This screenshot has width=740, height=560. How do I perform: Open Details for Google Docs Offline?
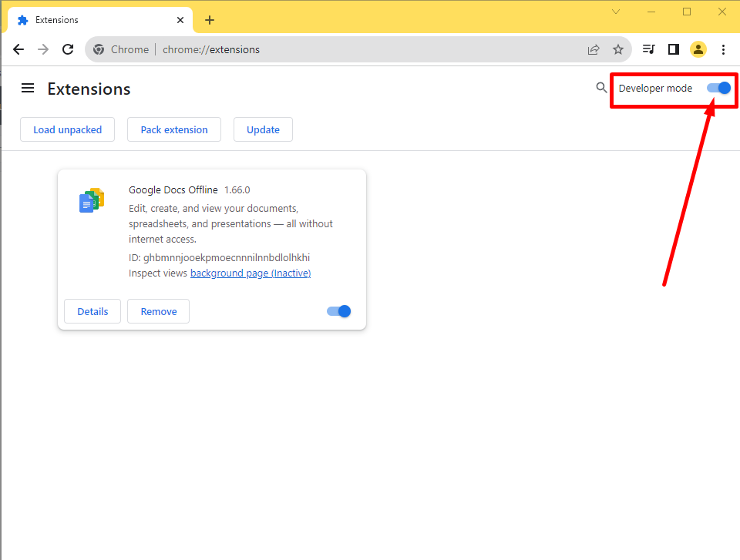point(92,311)
